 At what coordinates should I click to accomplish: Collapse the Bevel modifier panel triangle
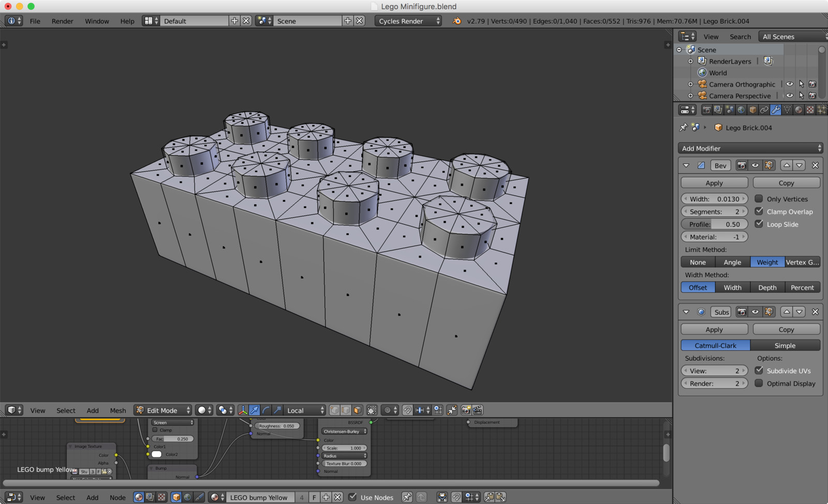686,166
